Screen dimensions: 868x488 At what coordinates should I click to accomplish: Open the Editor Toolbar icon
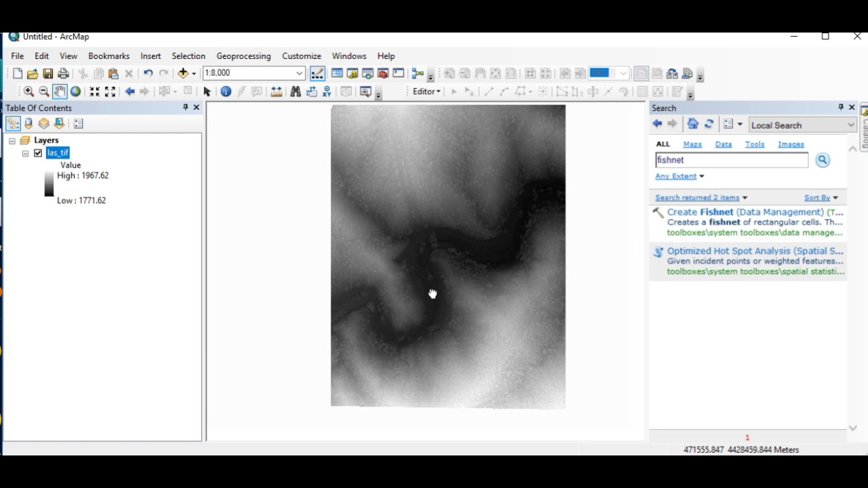coord(317,73)
